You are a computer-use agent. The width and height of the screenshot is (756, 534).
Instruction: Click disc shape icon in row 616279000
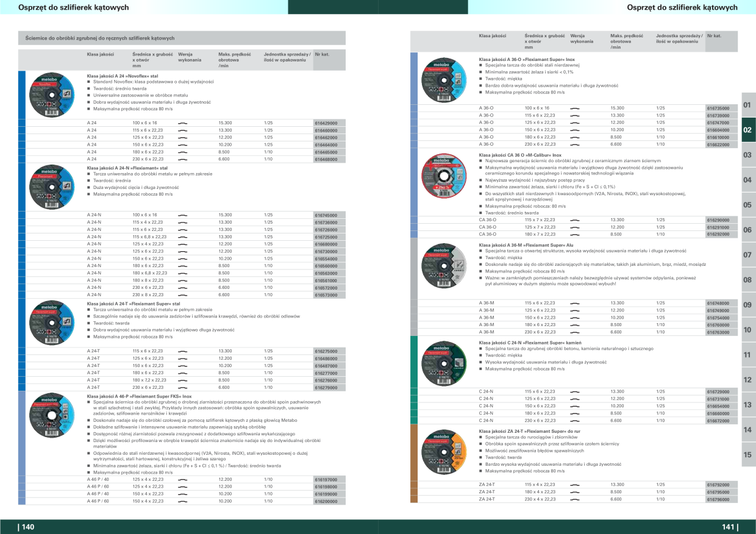pyautogui.click(x=182, y=387)
